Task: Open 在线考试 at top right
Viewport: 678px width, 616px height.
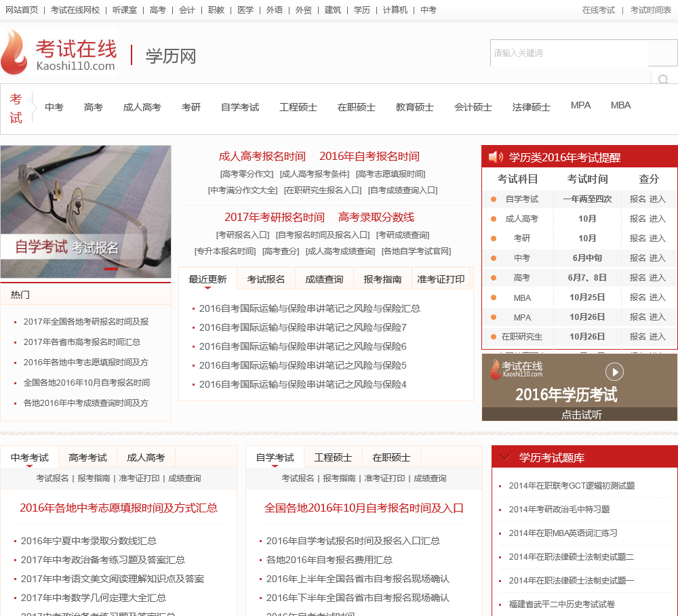Action: point(599,10)
